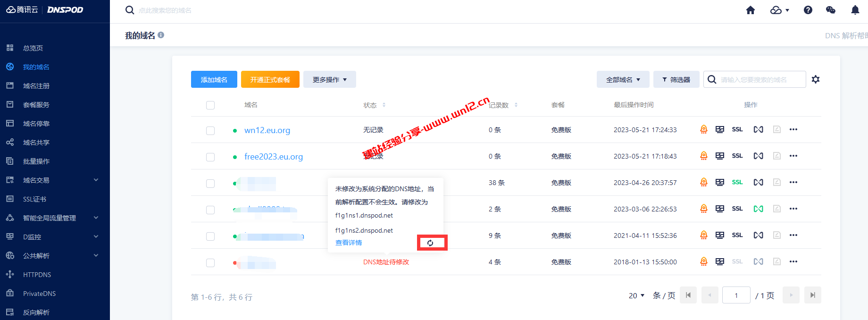Check the free2023.eu.org row checkbox
This screenshot has width=868, height=320.
coord(210,157)
